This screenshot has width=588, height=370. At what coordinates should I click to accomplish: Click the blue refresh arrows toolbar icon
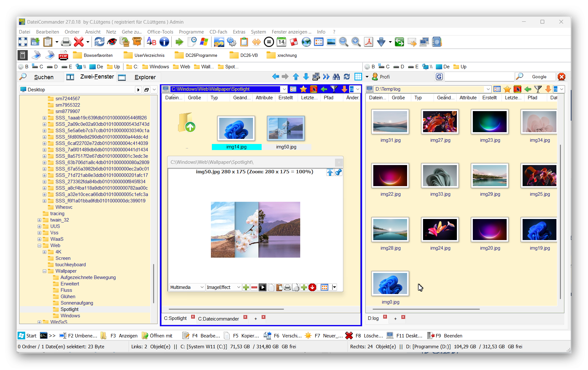99,42
